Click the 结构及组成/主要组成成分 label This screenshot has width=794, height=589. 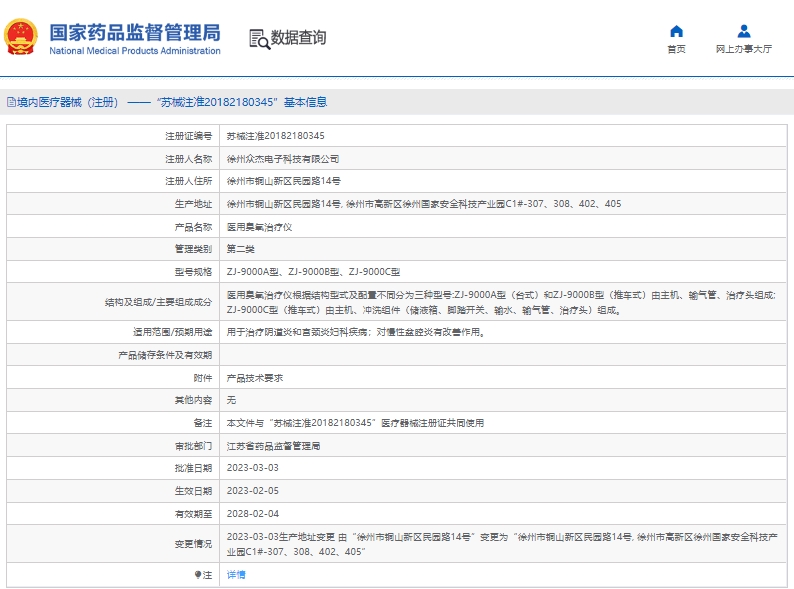click(158, 302)
